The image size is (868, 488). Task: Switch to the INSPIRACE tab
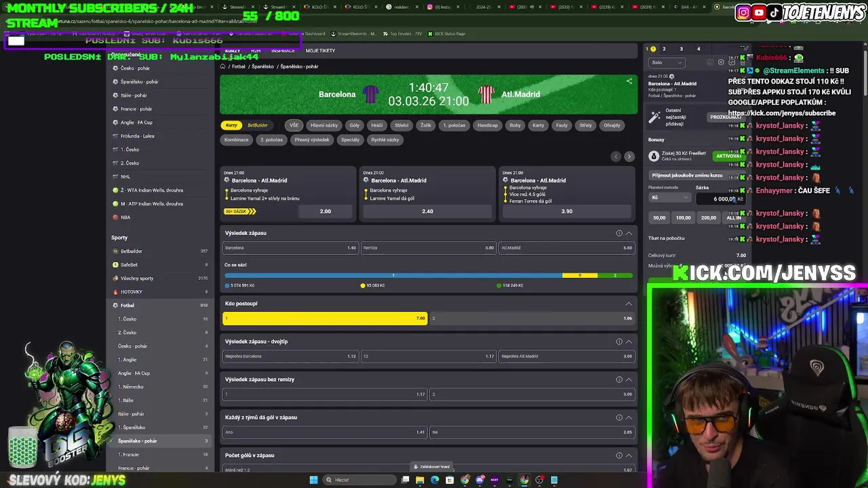283,51
